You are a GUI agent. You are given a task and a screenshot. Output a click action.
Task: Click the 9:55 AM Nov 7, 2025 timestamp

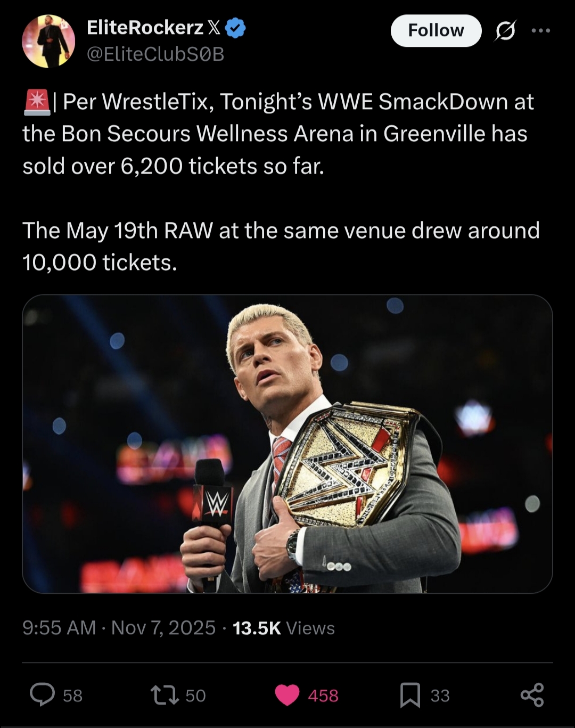tap(119, 628)
